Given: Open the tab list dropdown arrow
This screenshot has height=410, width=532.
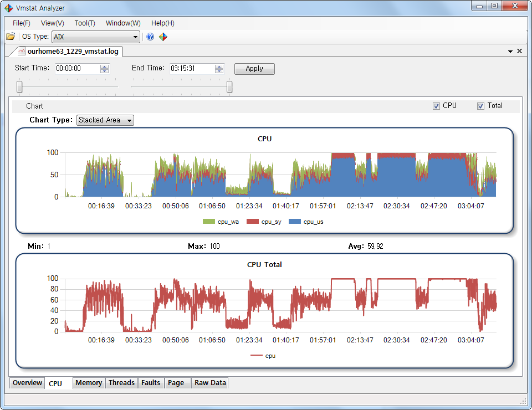Looking at the screenshot, I should tap(510, 50).
